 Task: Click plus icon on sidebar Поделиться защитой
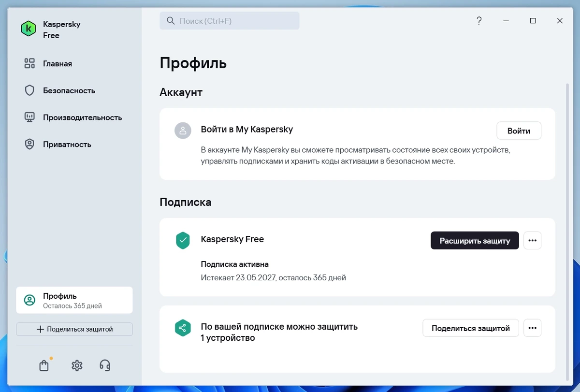[x=40, y=329]
